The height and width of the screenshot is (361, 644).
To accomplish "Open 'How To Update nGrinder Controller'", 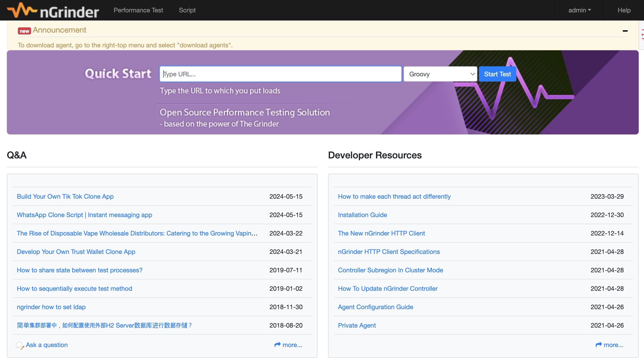I will 388,289.
